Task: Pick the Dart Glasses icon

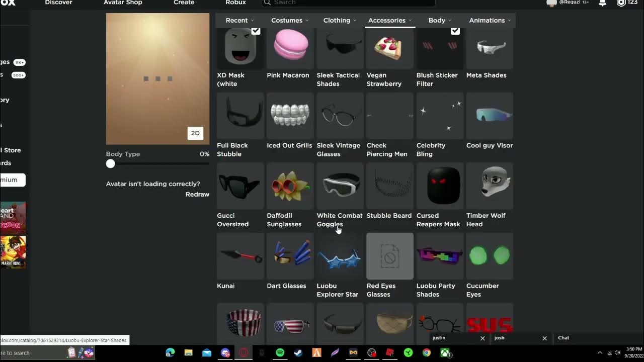Action: [290, 256]
